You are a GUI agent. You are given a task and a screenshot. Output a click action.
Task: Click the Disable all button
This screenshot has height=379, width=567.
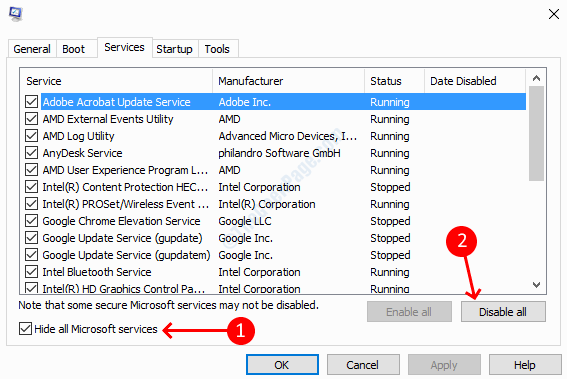pos(503,312)
